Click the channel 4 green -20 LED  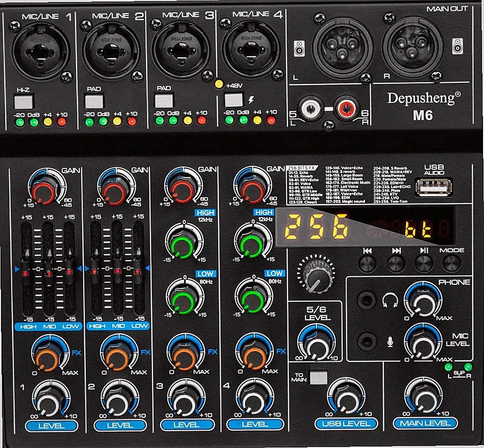[x=229, y=119]
